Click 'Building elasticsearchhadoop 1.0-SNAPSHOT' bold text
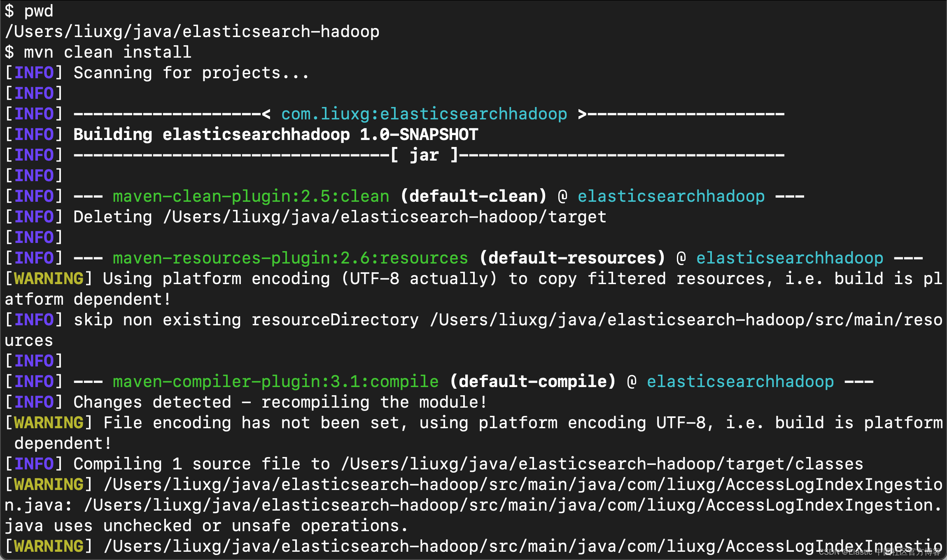947x560 pixels. pyautogui.click(x=275, y=135)
